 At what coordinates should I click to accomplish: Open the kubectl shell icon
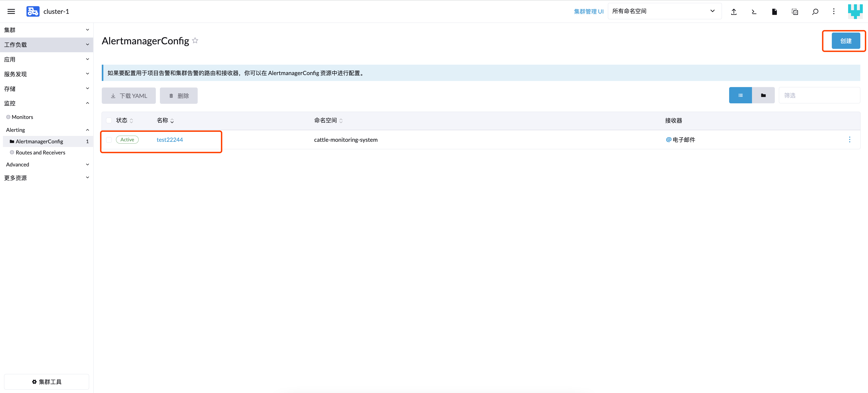[754, 12]
